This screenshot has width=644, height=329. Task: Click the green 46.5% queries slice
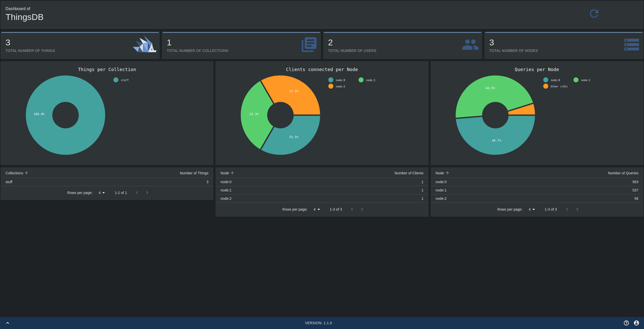pyautogui.click(x=490, y=88)
